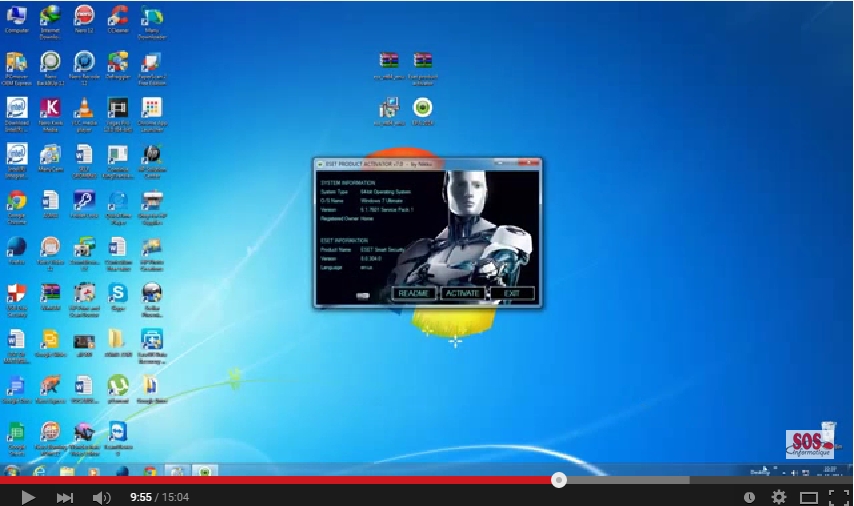Open the video settings gear

[x=779, y=497]
